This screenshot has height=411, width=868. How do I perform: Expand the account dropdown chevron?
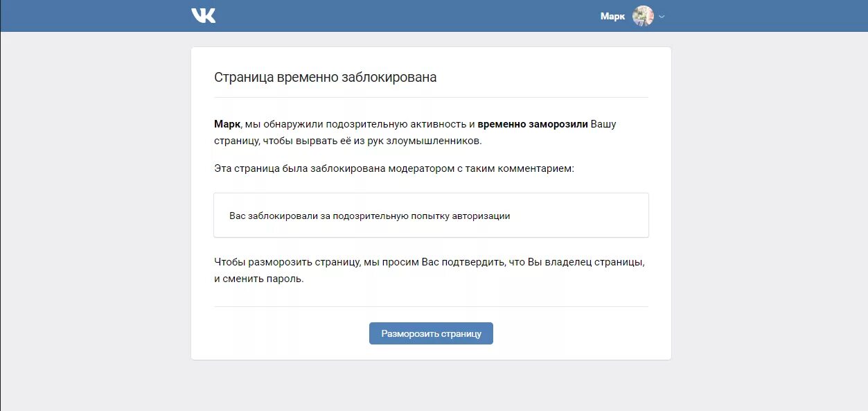(x=662, y=17)
